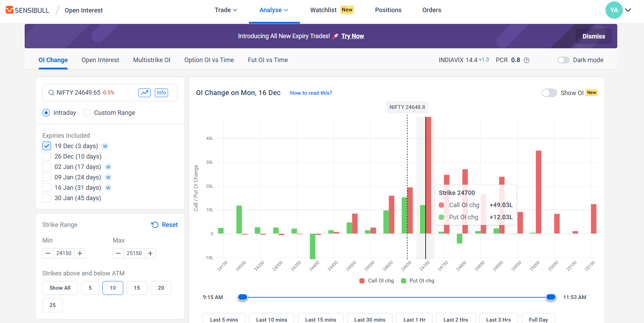
Task: Click the Try Now link in banner
Action: (x=352, y=36)
